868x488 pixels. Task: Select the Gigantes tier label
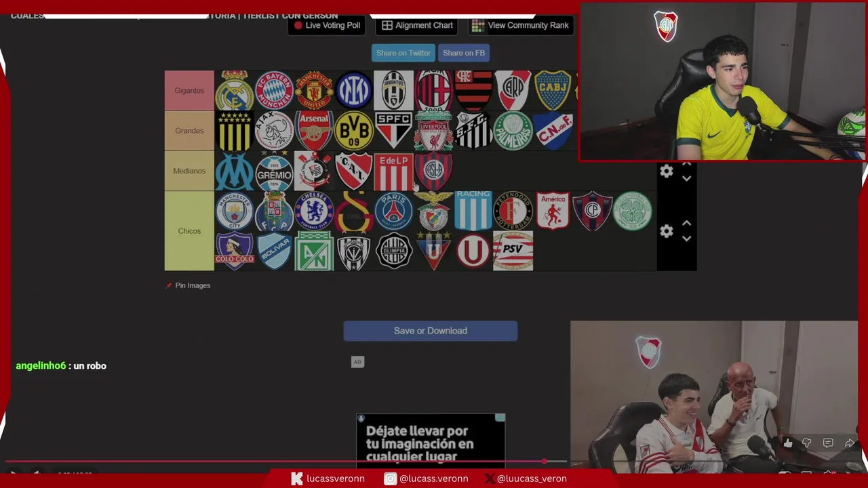(x=189, y=90)
